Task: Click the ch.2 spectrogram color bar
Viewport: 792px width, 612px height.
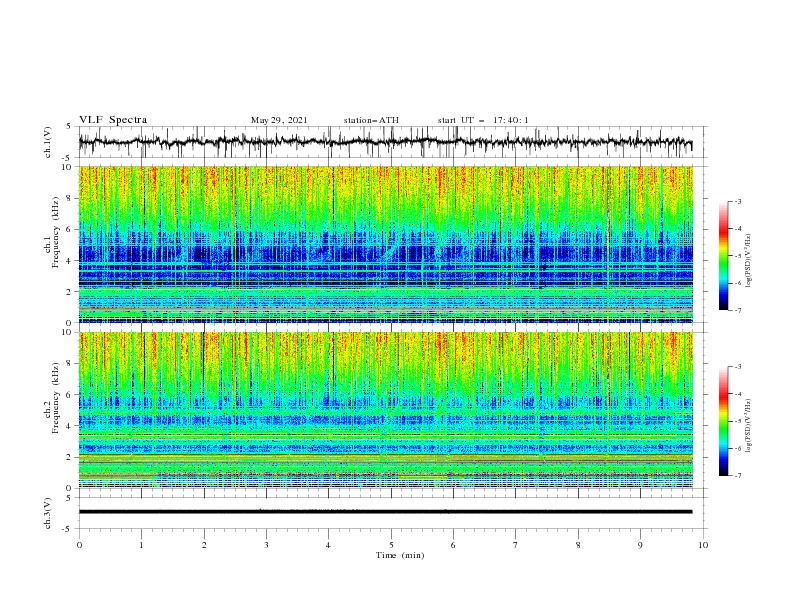Action: tap(724, 421)
